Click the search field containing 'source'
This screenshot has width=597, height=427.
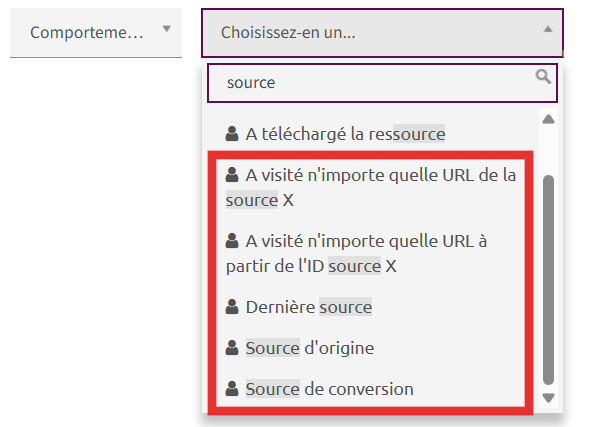pos(382,83)
